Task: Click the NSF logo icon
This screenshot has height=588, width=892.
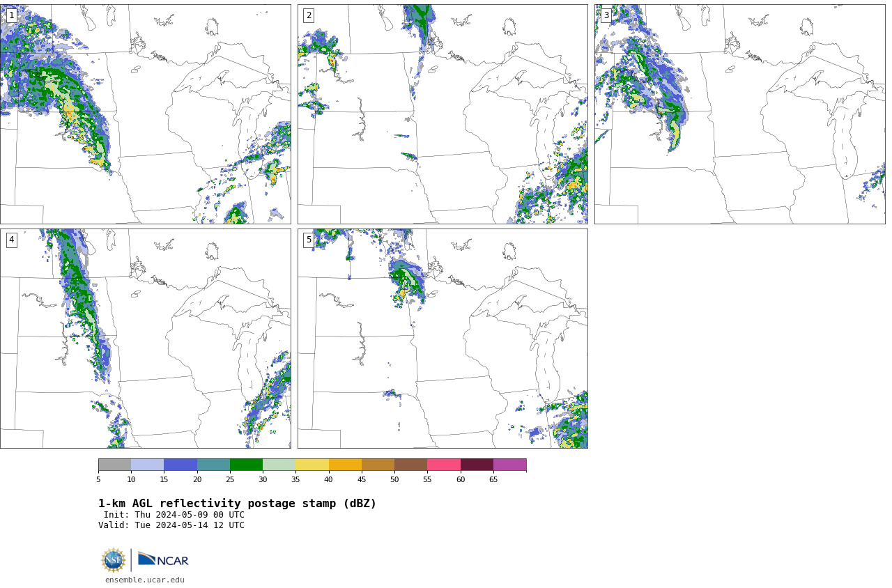Action: [x=114, y=560]
